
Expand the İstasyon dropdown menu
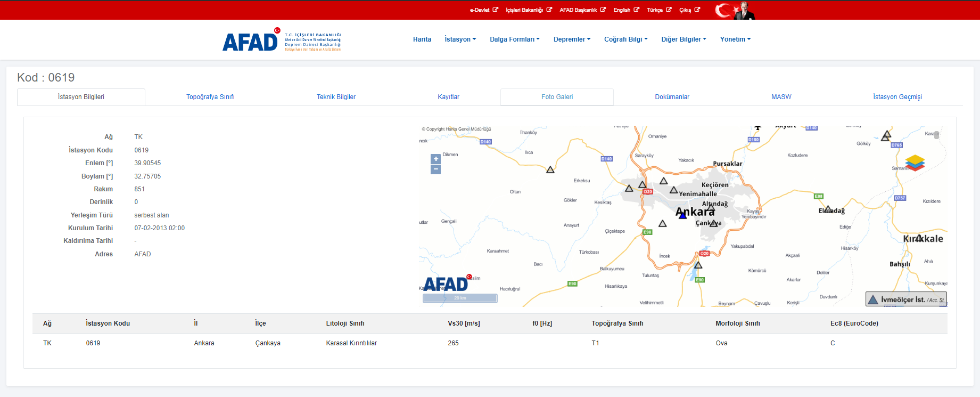coord(460,39)
